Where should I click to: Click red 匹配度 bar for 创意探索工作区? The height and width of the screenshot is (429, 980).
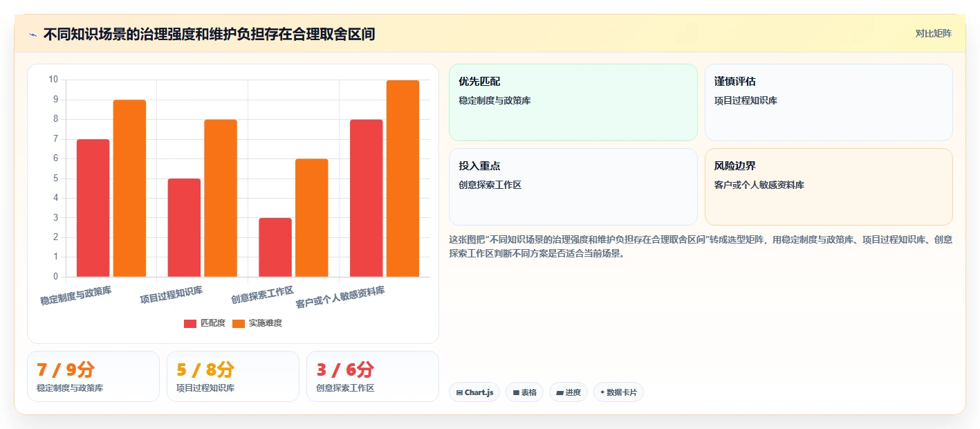tap(275, 248)
